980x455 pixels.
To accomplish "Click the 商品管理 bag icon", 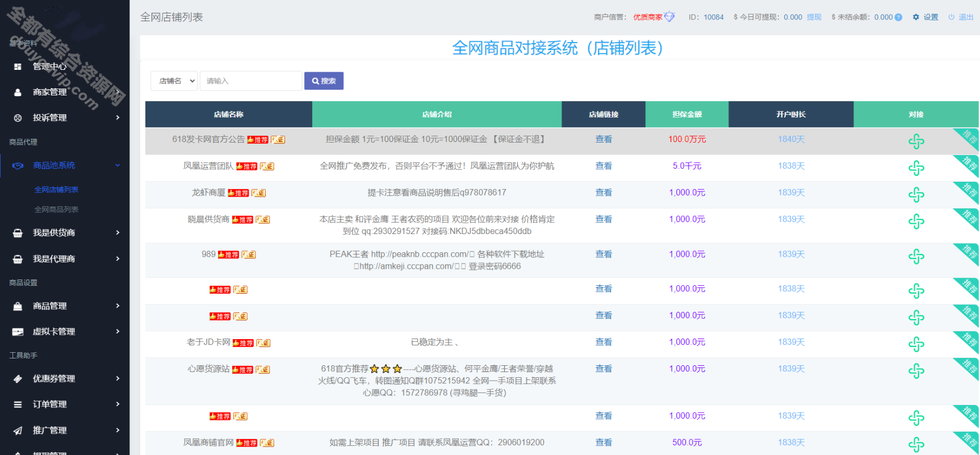I will (18, 306).
